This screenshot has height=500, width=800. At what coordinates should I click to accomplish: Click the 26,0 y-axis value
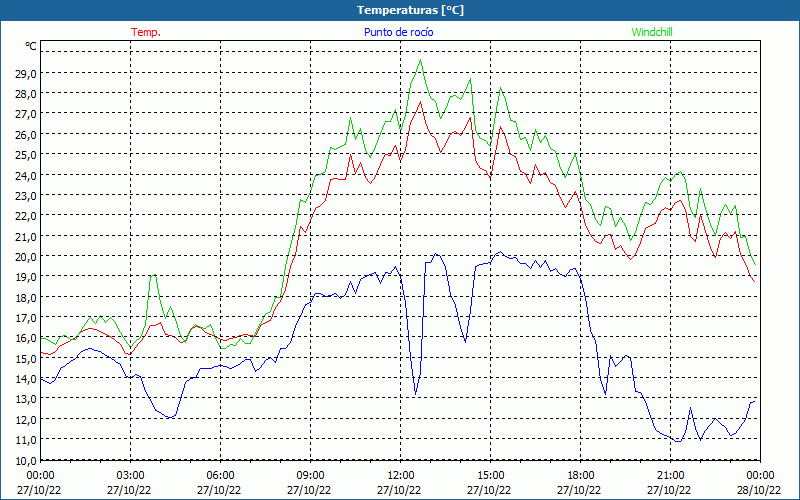pos(26,134)
